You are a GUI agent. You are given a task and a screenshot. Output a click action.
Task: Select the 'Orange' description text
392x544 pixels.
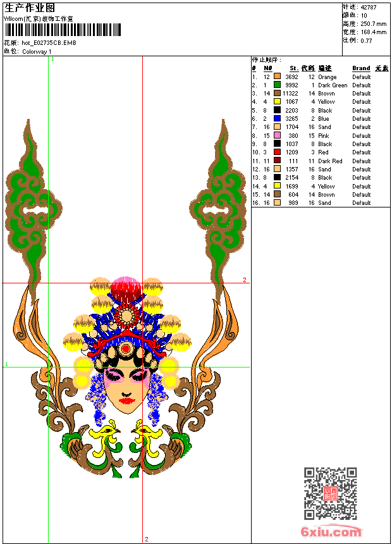tap(327, 77)
